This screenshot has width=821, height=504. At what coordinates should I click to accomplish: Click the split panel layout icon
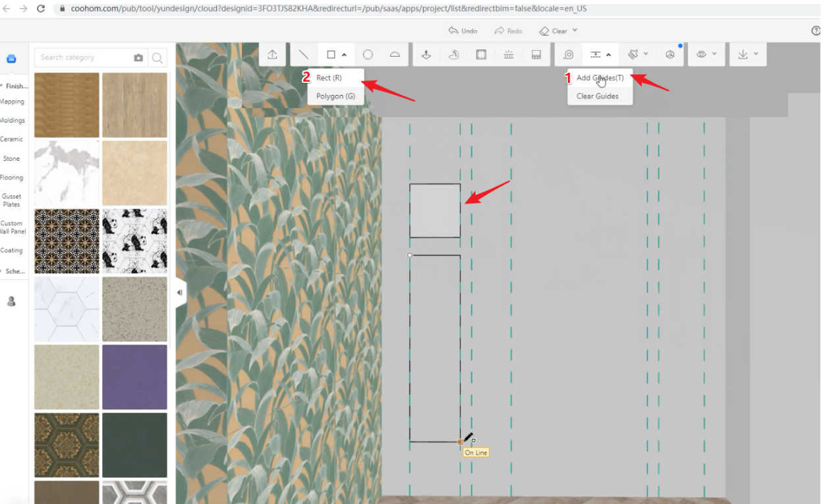coord(536,55)
